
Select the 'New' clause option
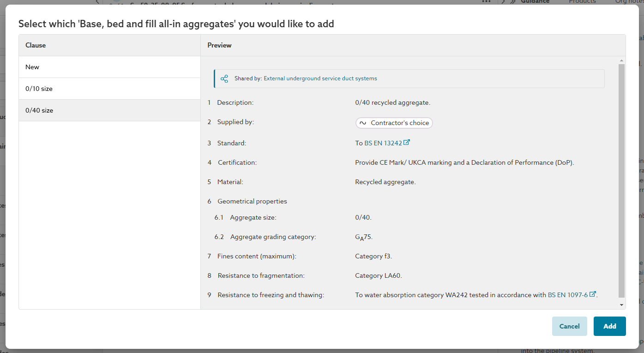(x=109, y=67)
